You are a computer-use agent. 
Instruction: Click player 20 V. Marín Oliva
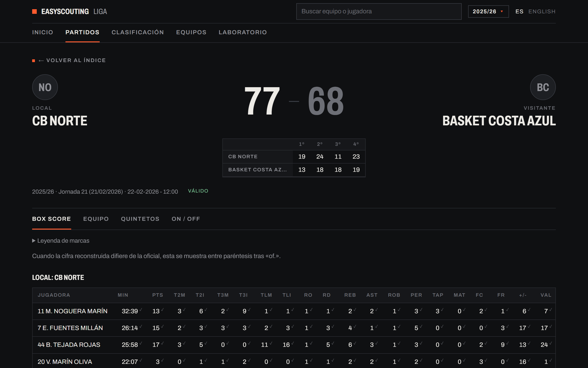pyautogui.click(x=65, y=362)
